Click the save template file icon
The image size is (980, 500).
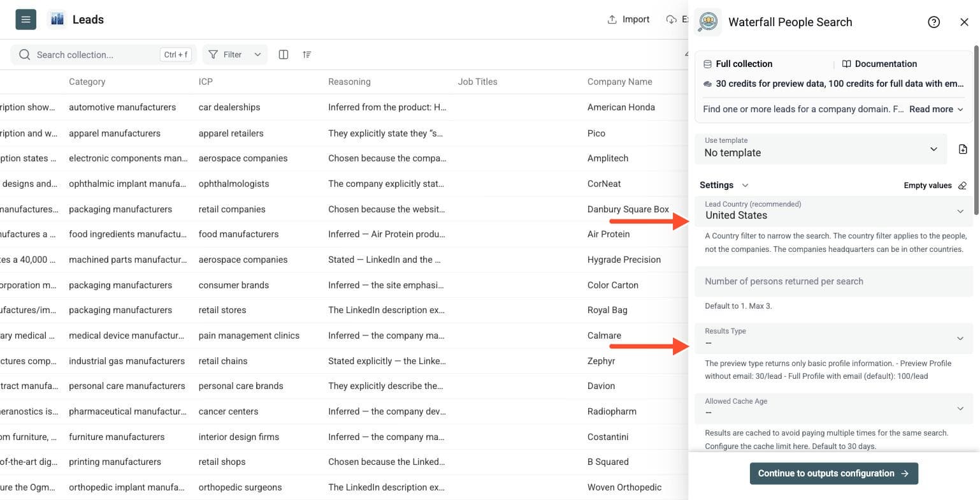click(963, 149)
